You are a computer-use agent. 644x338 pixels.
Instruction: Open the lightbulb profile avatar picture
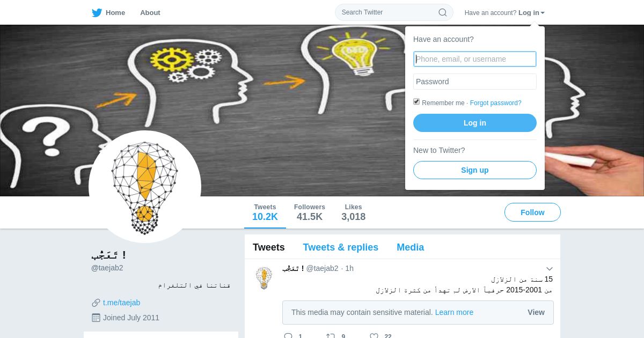tap(145, 187)
